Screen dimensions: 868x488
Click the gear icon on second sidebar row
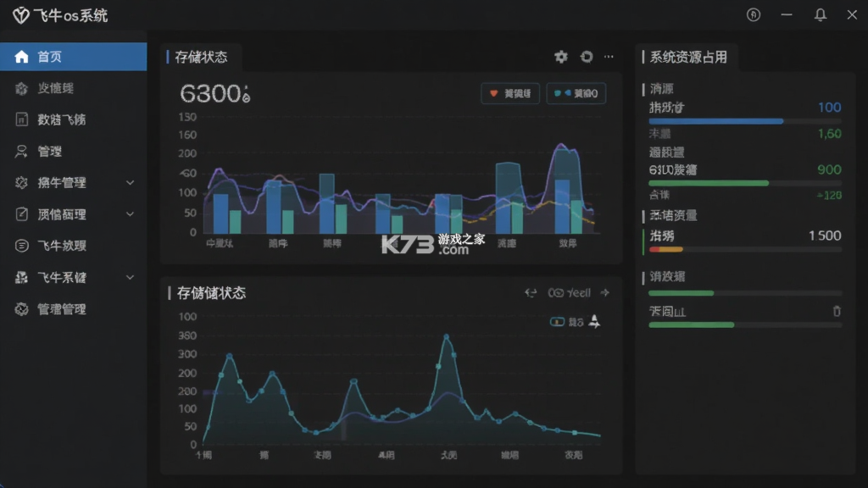[21, 88]
